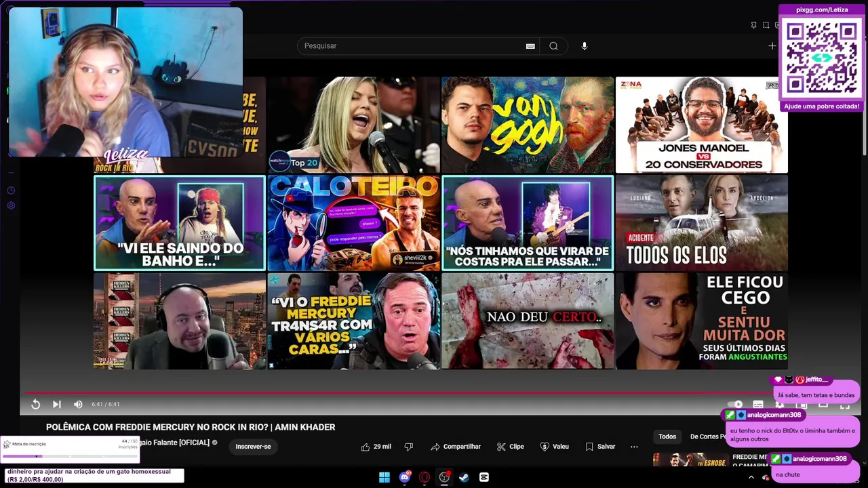Like the video showing 29 mil
The image size is (868, 488).
[376, 447]
